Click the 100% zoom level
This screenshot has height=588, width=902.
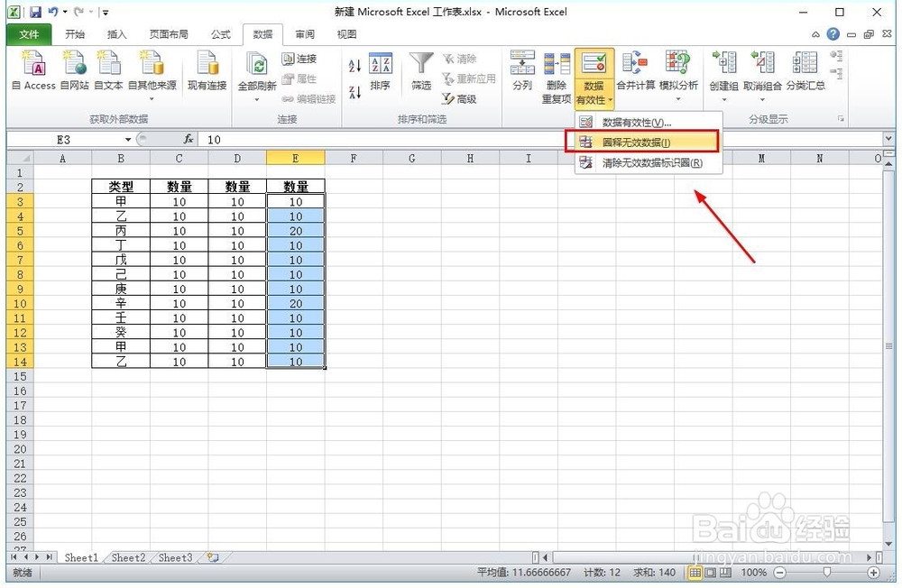[753, 573]
